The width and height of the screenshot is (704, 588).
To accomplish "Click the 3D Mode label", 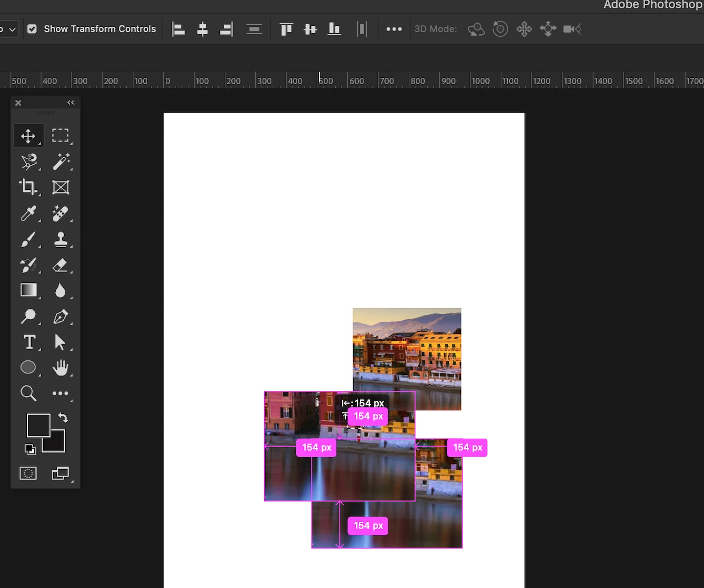I will click(x=436, y=29).
